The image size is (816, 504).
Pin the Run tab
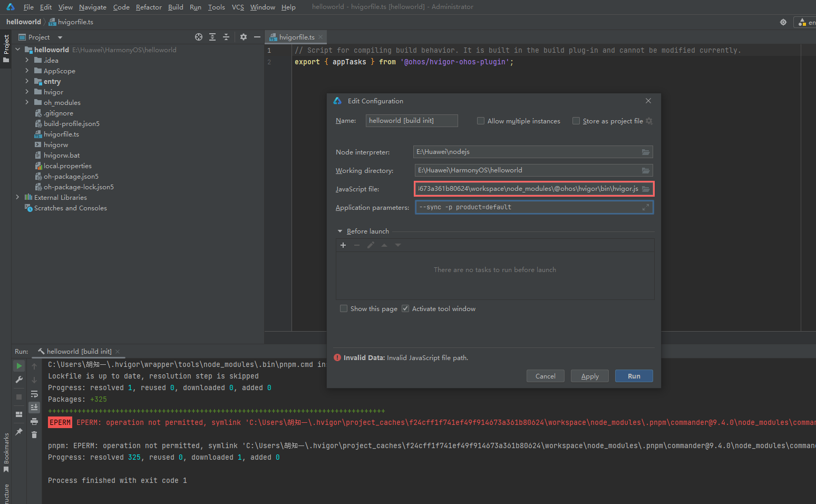(x=19, y=432)
